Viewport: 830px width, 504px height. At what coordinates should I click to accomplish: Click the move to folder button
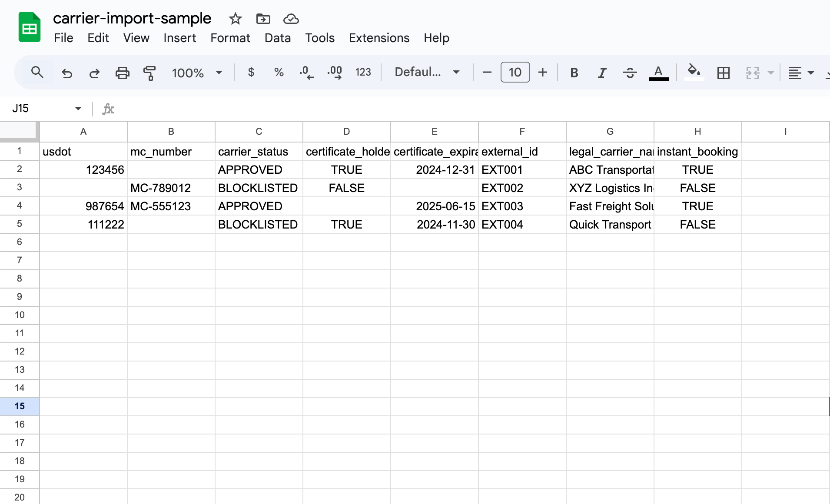click(x=262, y=19)
